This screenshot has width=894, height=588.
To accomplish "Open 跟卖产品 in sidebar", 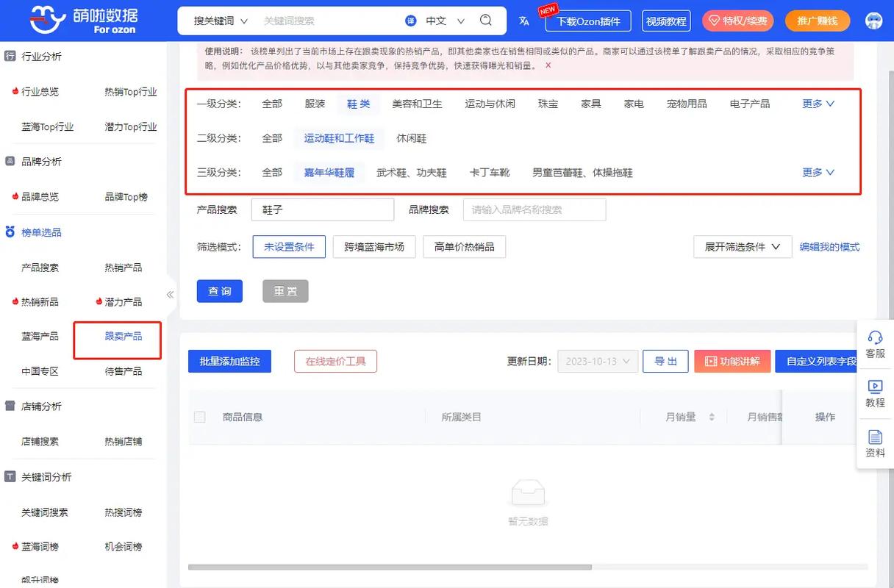I will pos(124,337).
